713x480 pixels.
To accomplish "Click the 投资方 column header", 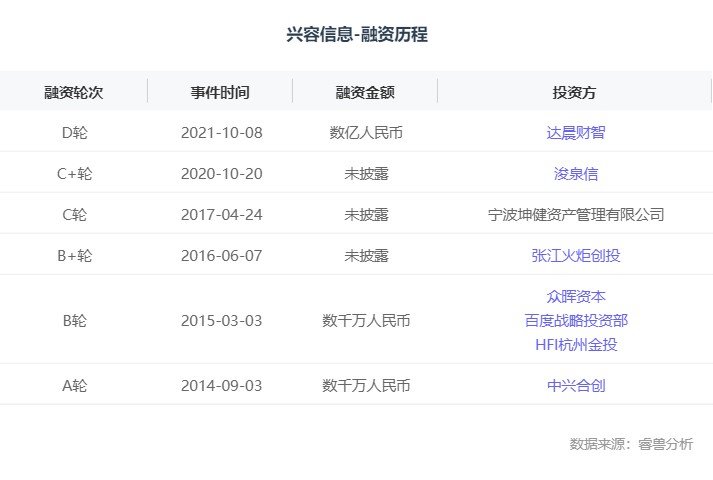I will 574,92.
